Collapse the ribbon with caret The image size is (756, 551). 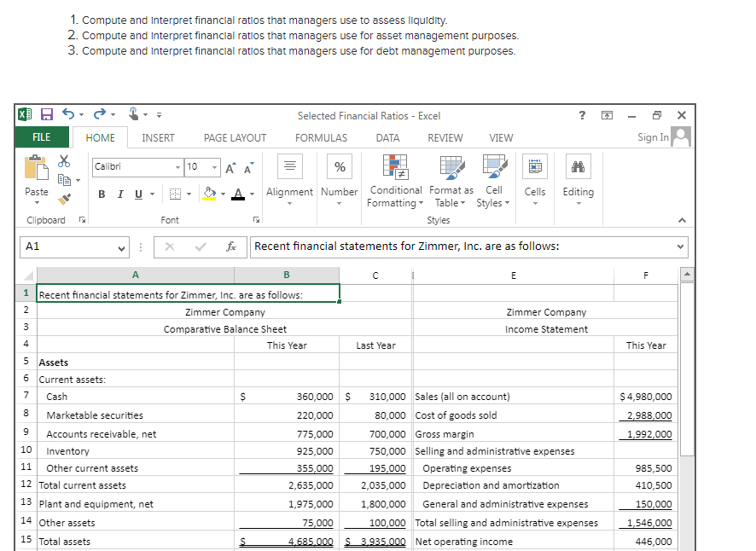682,220
